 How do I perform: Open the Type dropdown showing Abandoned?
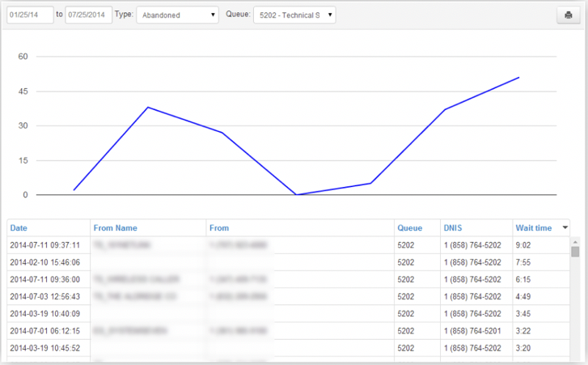[177, 15]
